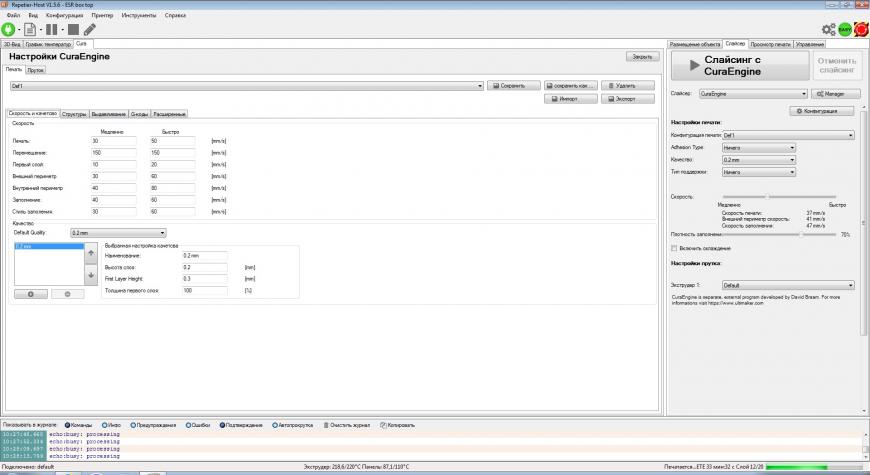
Task: Toggle Инфо log filter
Action: pyautogui.click(x=111, y=425)
